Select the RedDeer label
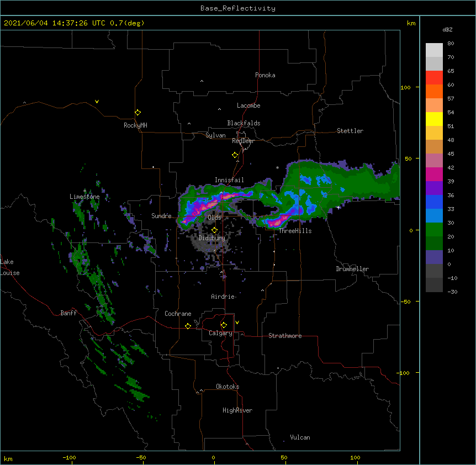 coord(243,141)
